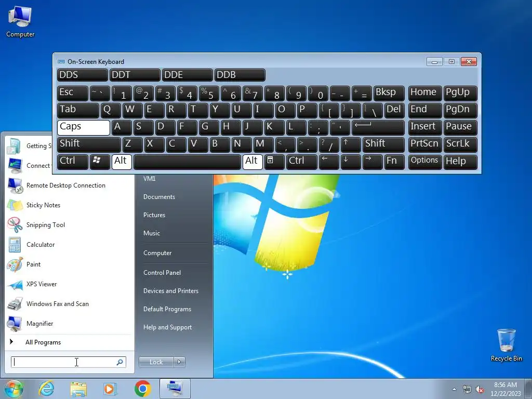Screen dimensions: 532x399
Task: Select the Recycle Bin desktop icon
Action: point(506,345)
